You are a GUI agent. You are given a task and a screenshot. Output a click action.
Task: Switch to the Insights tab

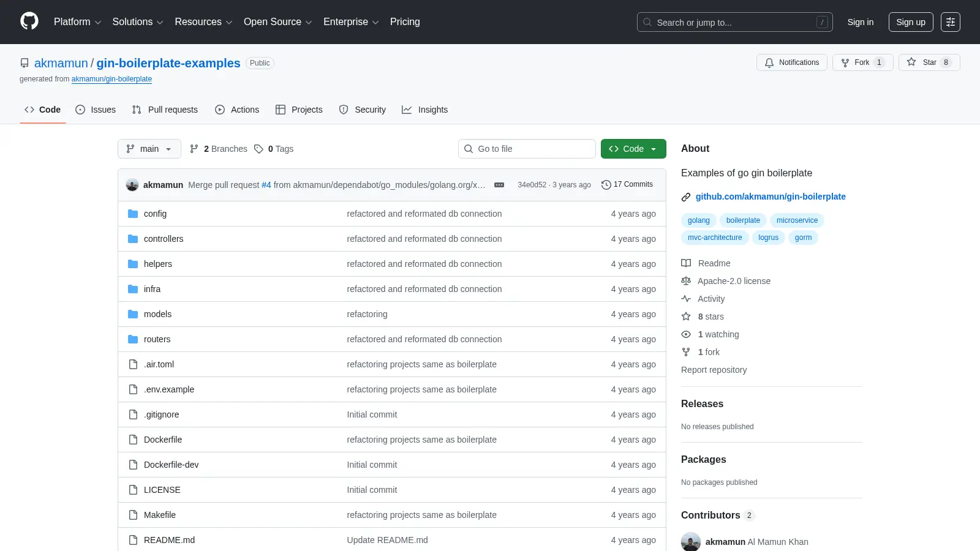[x=424, y=110]
